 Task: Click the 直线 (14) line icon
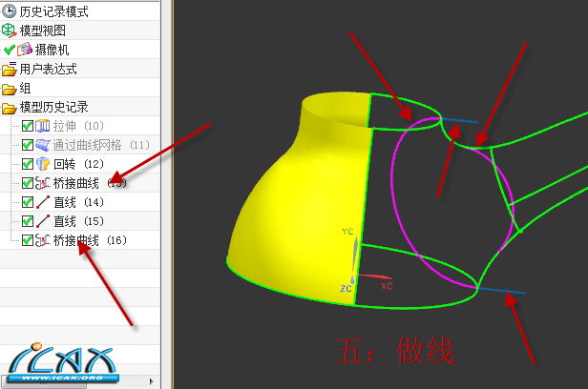(43, 202)
